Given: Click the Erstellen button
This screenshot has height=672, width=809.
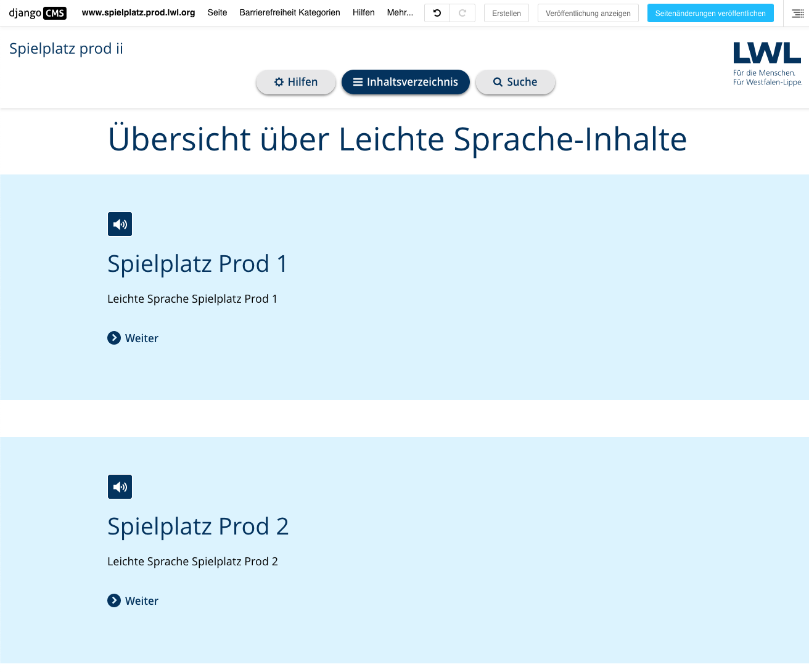Looking at the screenshot, I should tap(506, 13).
